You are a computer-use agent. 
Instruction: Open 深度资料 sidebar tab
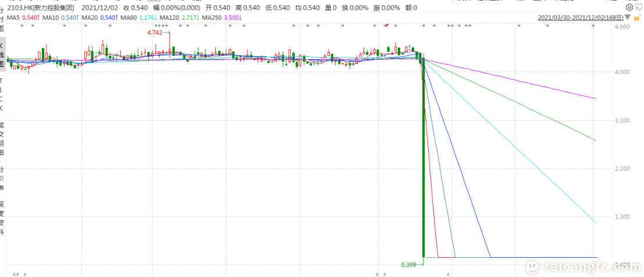pyautogui.click(x=2, y=217)
